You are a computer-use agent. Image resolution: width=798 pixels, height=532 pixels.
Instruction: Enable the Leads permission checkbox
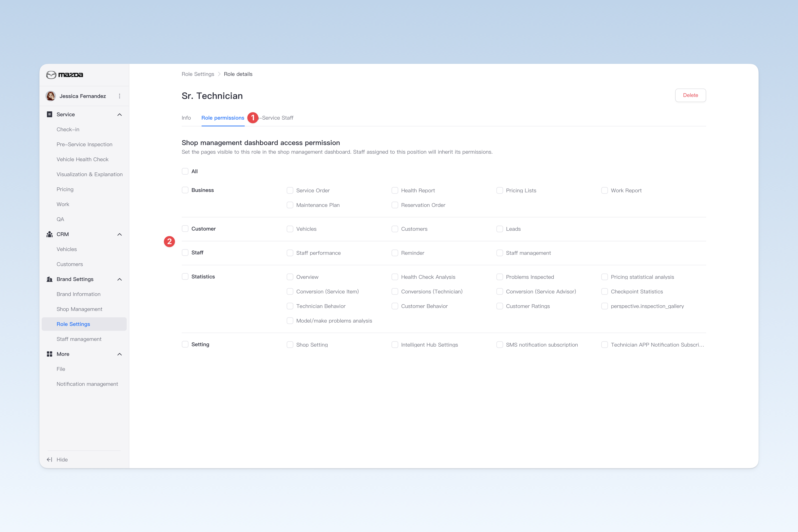pos(500,229)
